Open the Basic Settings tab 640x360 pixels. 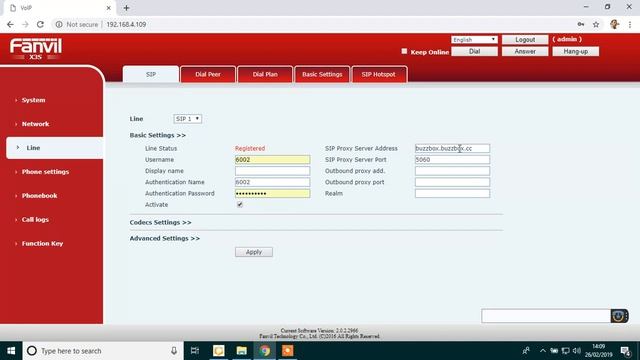pyautogui.click(x=322, y=74)
